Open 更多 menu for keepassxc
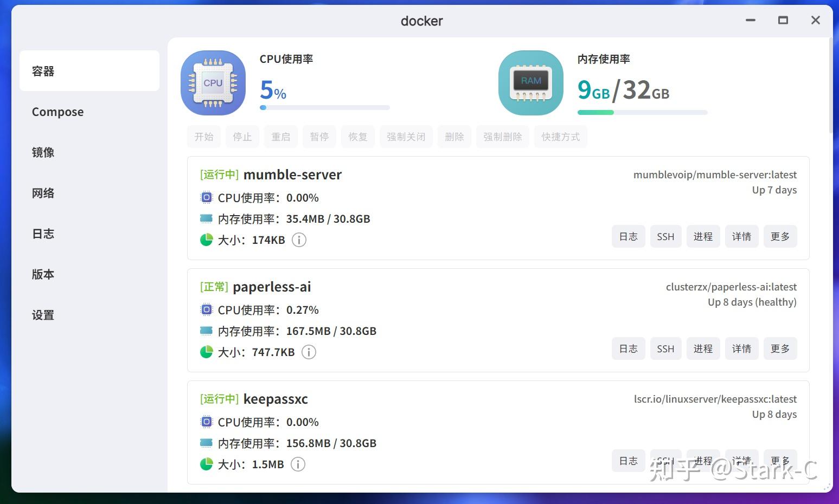Viewport: 839px width, 504px height. [x=780, y=460]
